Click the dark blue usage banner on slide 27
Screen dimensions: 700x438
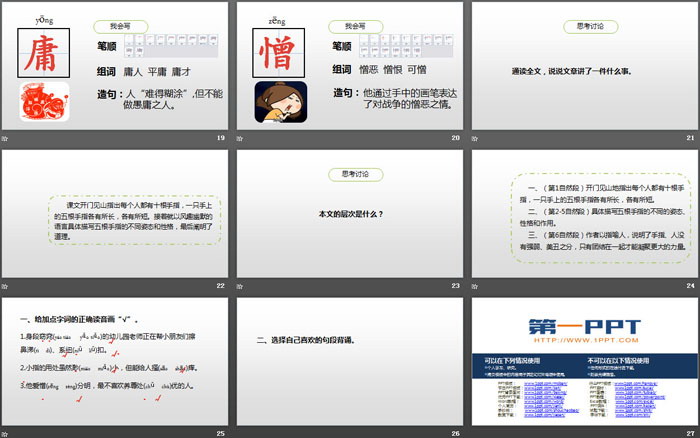[583, 362]
